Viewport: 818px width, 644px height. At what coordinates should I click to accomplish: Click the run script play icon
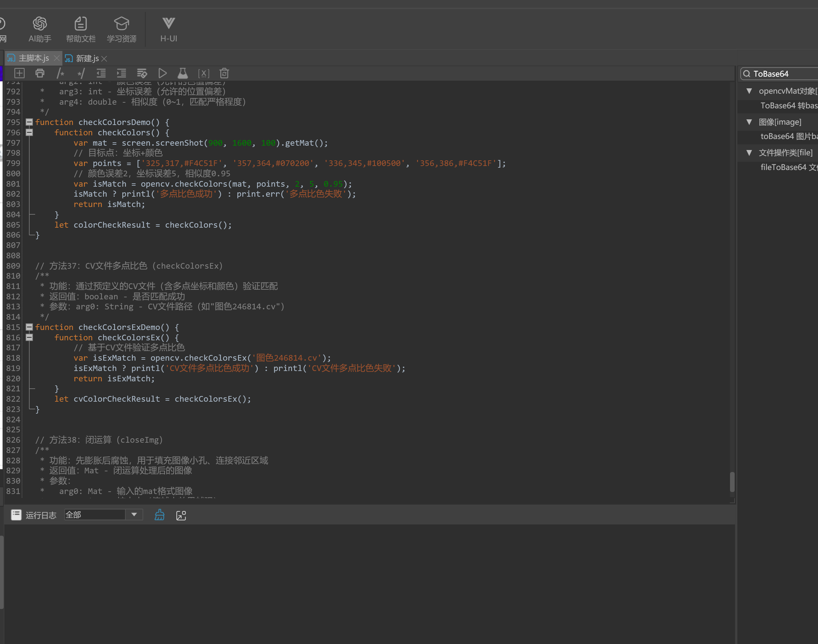[162, 73]
